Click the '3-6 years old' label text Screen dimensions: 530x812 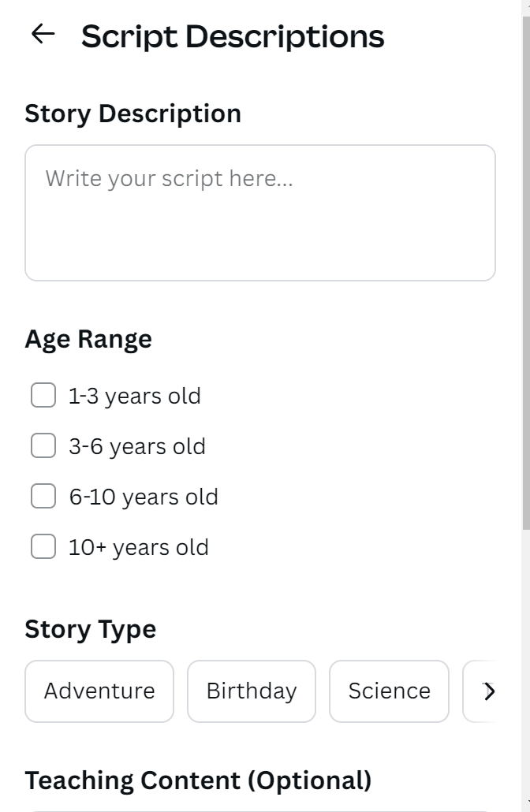pyautogui.click(x=137, y=446)
